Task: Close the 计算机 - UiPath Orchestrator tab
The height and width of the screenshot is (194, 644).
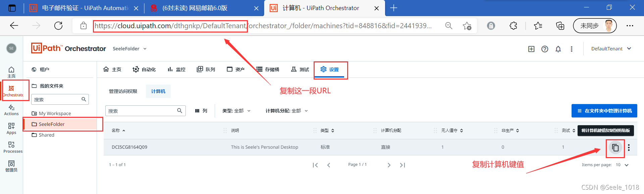Action: [377, 8]
